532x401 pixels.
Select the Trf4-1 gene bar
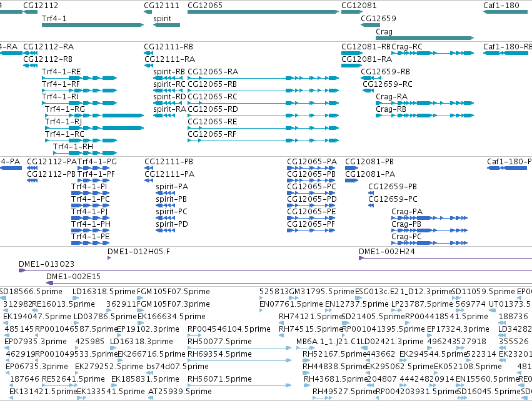point(93,25)
